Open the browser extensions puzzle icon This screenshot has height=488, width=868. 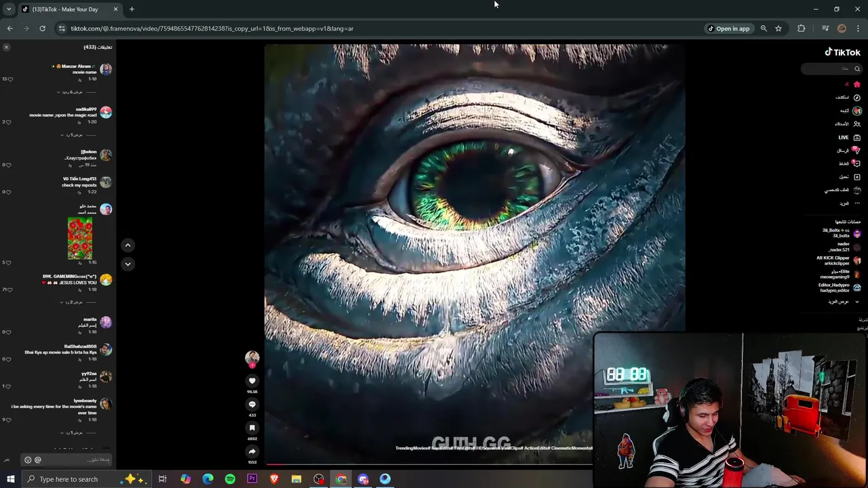(802, 28)
